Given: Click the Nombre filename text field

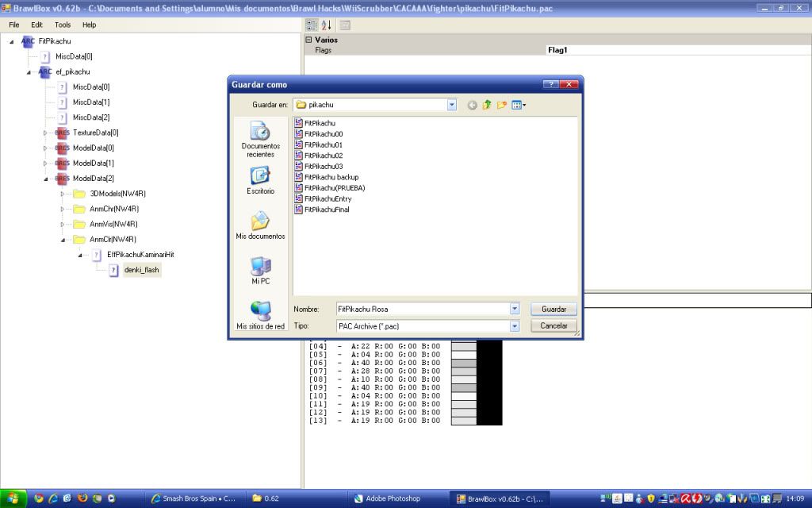Looking at the screenshot, I should point(421,309).
